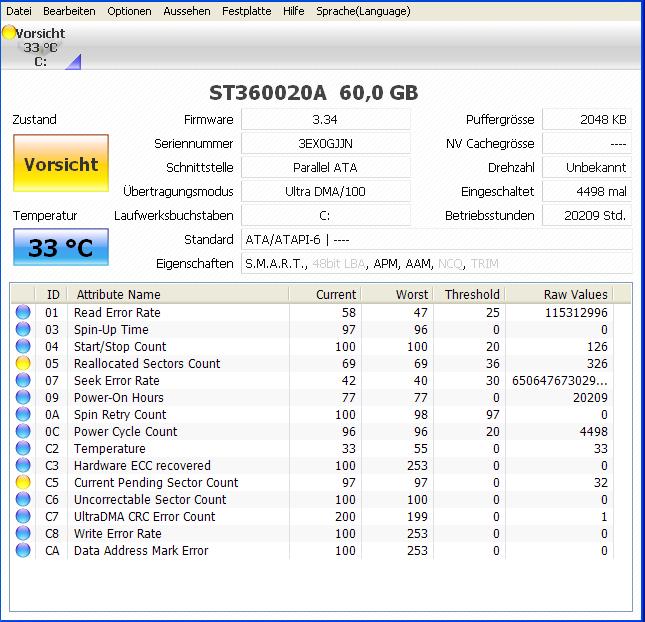Viewport: 645px width, 622px height.
Task: Click the Puffergrösse value 2048 KB
Action: (587, 119)
